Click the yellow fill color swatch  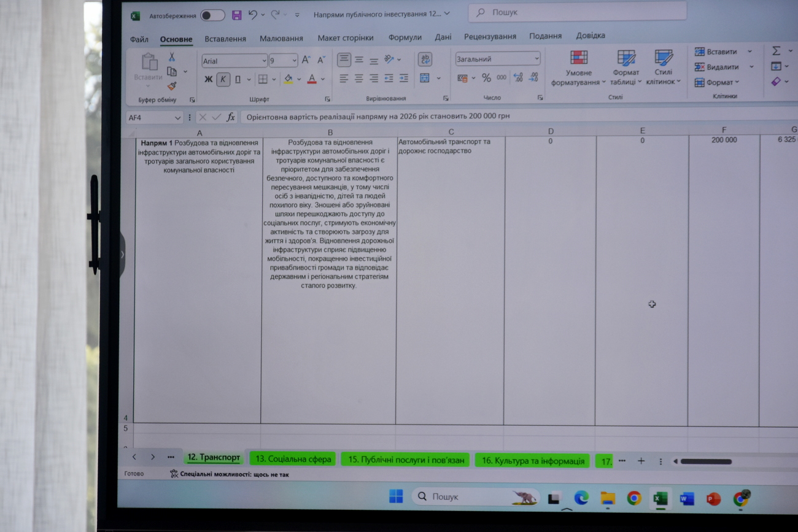tap(288, 79)
